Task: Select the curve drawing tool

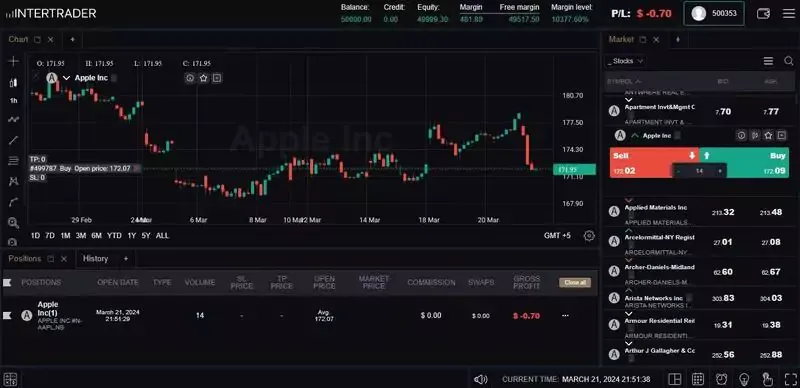Action: (x=13, y=202)
